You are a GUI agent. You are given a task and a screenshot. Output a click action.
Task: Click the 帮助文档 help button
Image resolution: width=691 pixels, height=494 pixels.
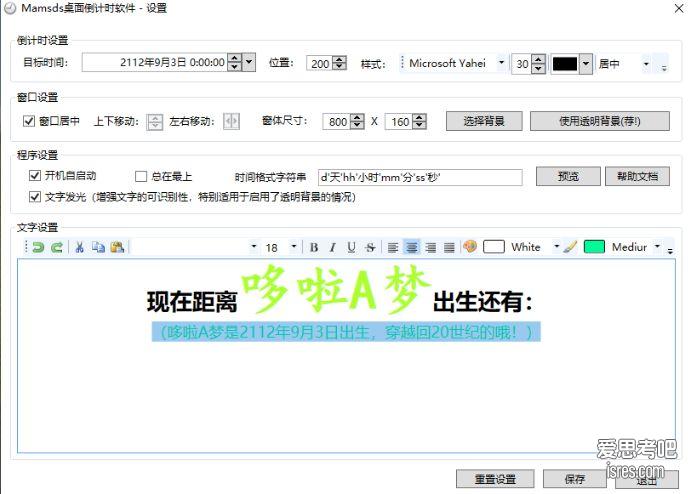pyautogui.click(x=637, y=176)
